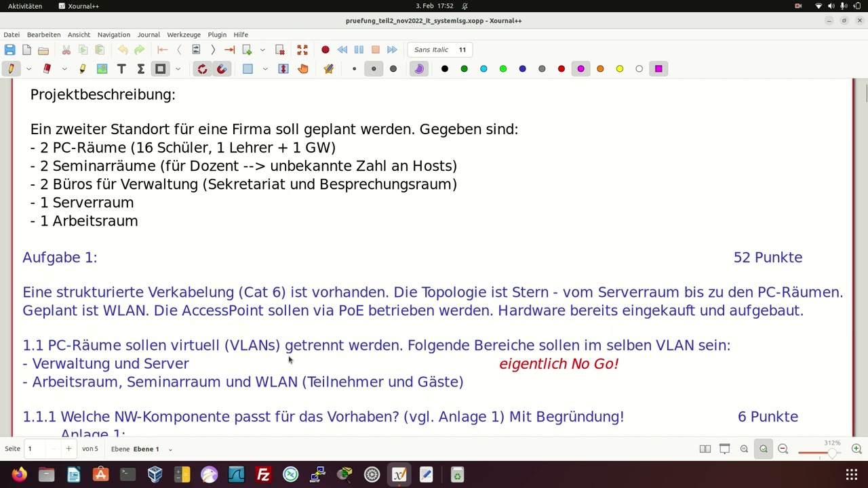Open the Ansicht menu

point(79,35)
